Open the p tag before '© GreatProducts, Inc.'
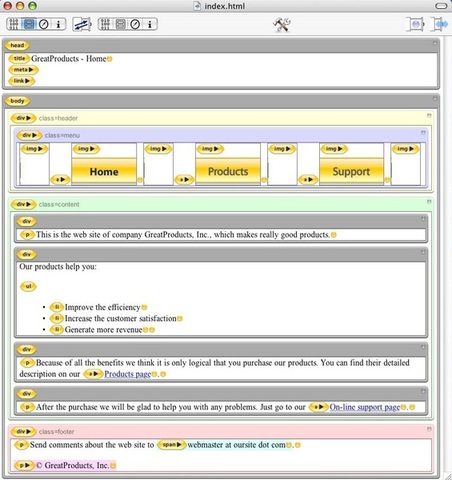The width and height of the screenshot is (452, 480). [x=25, y=465]
